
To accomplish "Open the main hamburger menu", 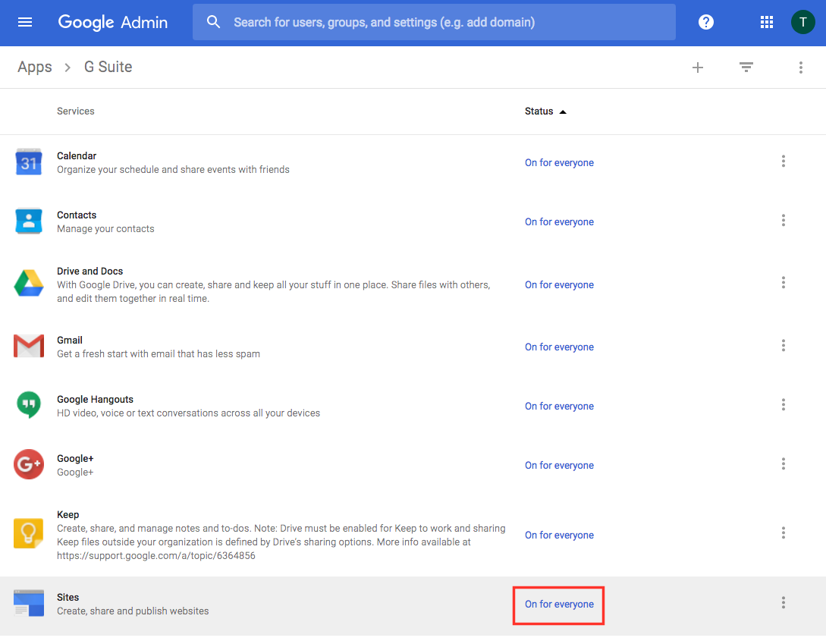I will coord(25,22).
